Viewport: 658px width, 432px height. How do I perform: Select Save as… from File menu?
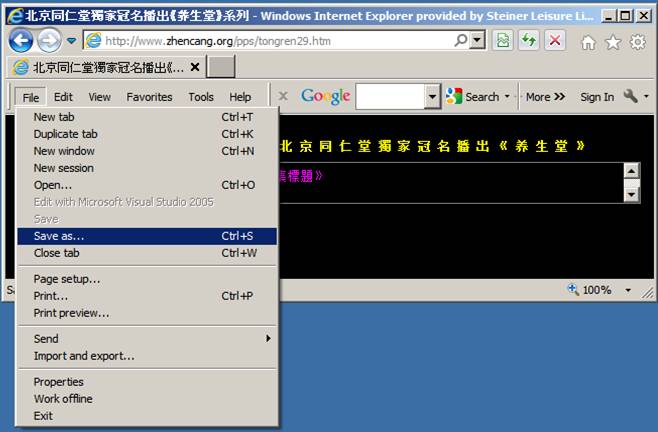click(x=59, y=236)
